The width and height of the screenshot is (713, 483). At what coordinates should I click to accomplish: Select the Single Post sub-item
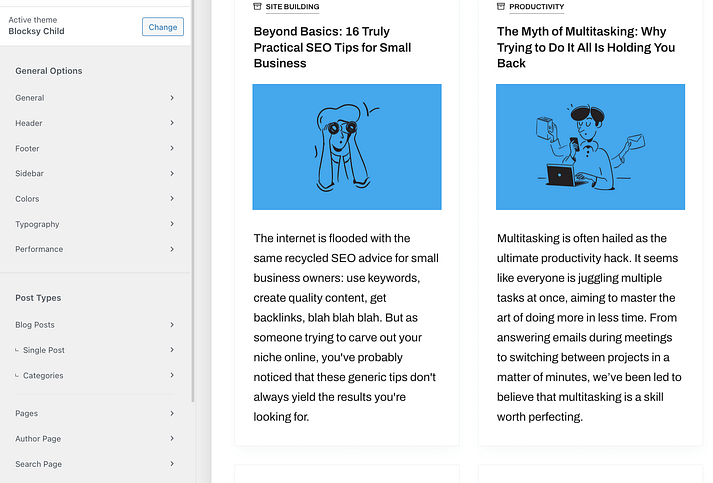click(44, 350)
